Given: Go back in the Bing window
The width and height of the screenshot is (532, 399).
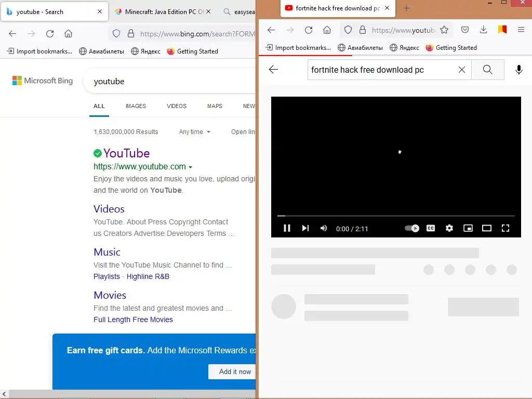Looking at the screenshot, I should coord(12,34).
